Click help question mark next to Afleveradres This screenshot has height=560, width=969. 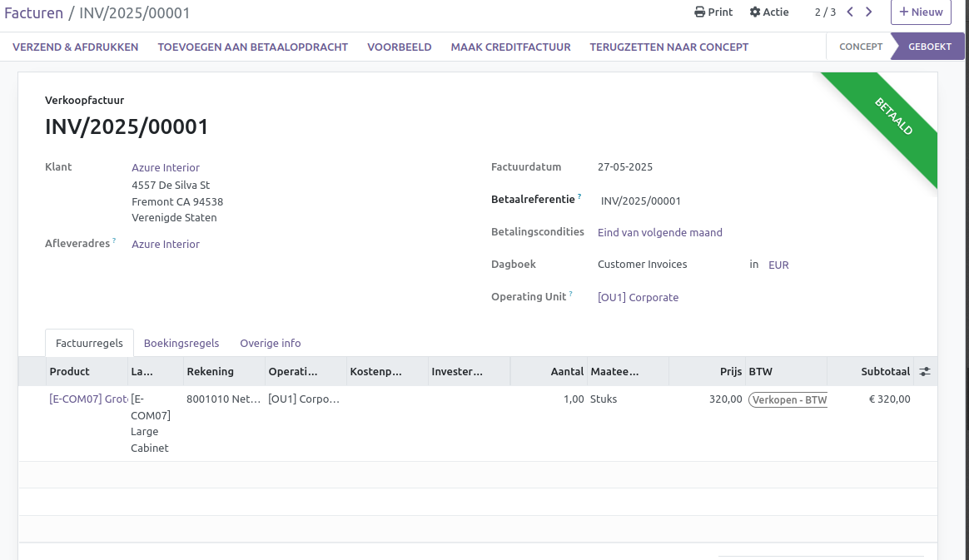pyautogui.click(x=114, y=241)
